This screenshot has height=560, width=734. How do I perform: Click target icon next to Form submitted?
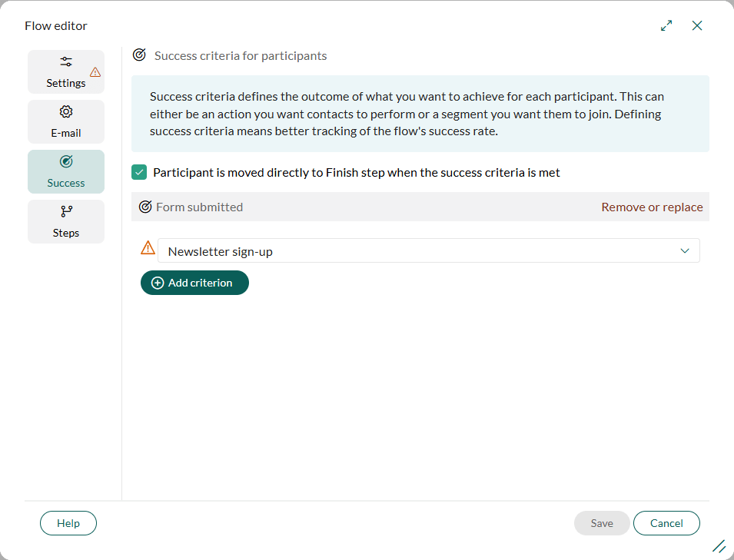(145, 207)
